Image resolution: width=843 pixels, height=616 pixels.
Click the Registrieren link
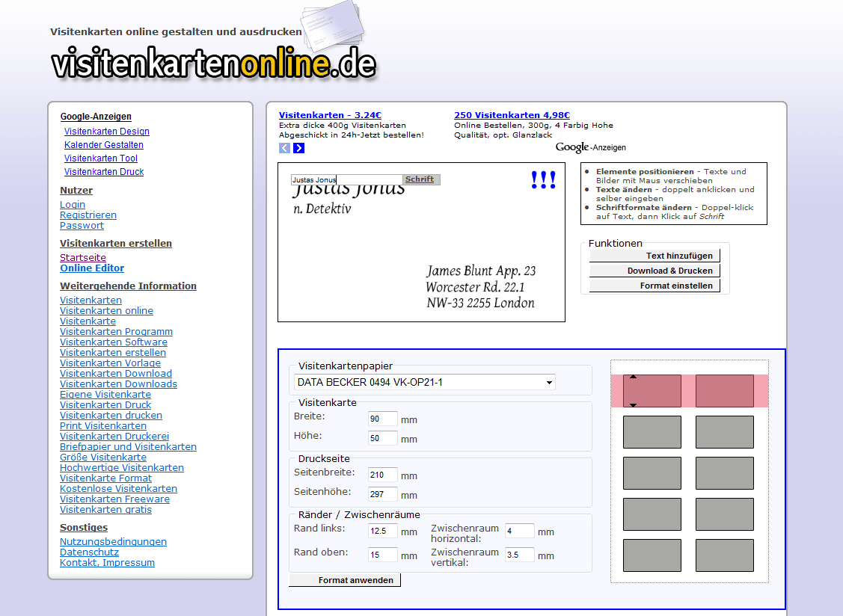[x=88, y=215]
